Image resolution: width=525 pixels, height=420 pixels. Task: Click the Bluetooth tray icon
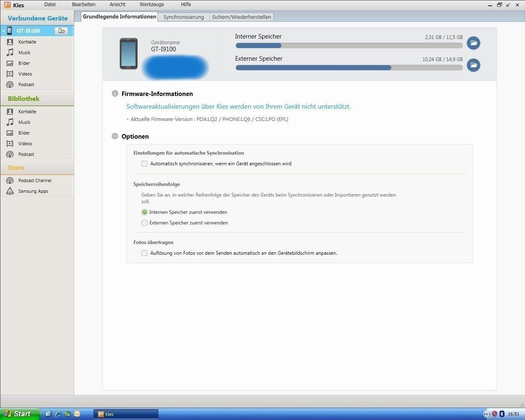tap(502, 414)
